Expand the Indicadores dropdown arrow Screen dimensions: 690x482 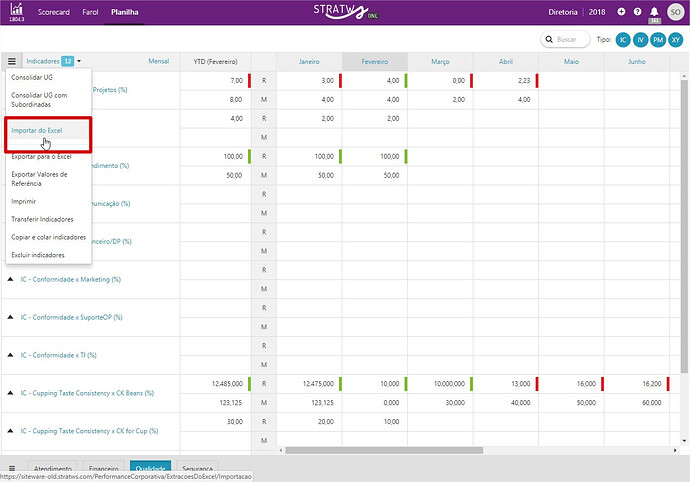coord(79,61)
